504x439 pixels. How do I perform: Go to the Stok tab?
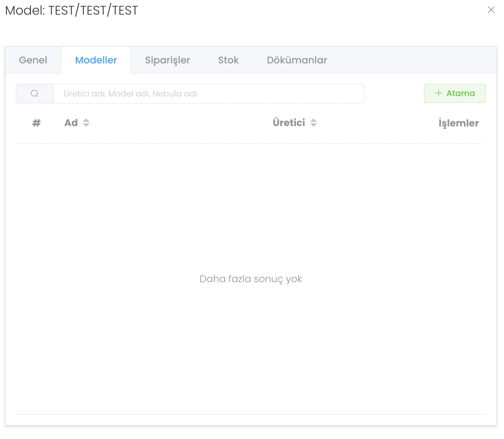[228, 60]
